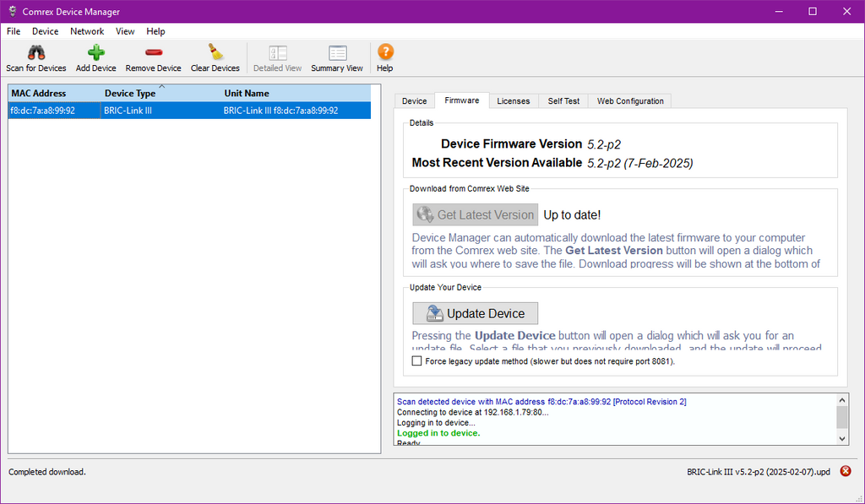Cancel download with red X status icon

coord(846,471)
